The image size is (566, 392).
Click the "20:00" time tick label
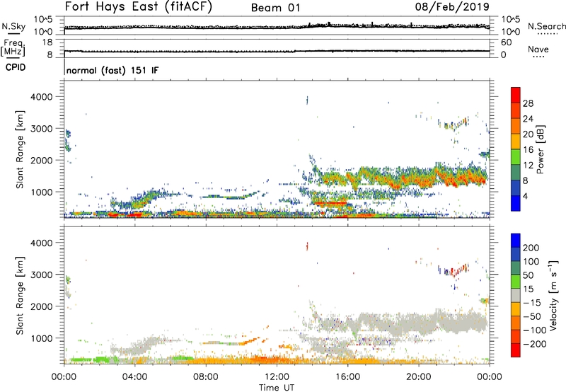pyautogui.click(x=418, y=377)
